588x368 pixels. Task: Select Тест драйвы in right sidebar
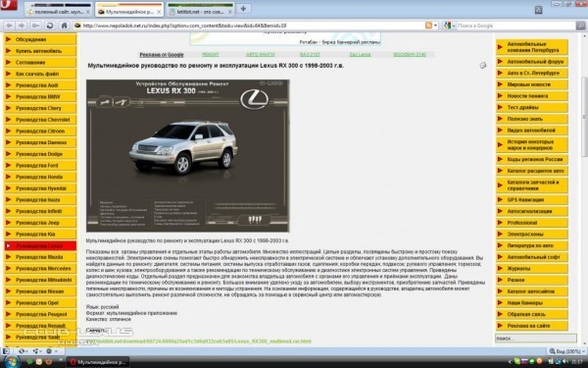(x=532, y=107)
